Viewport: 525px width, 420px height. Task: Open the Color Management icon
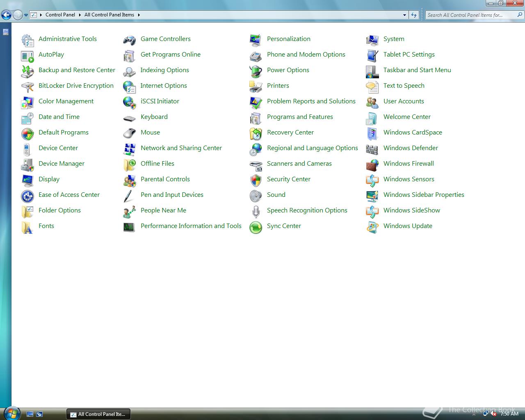point(27,103)
